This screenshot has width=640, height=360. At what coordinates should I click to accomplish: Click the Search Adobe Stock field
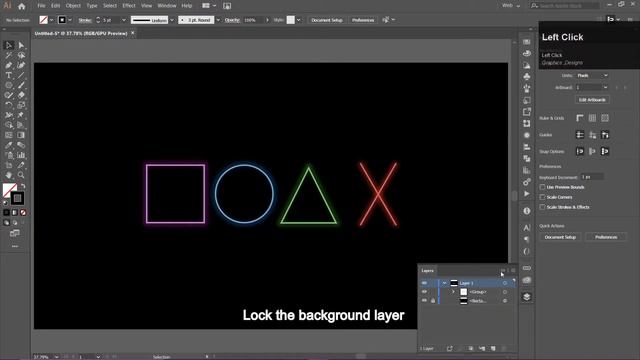[x=565, y=6]
